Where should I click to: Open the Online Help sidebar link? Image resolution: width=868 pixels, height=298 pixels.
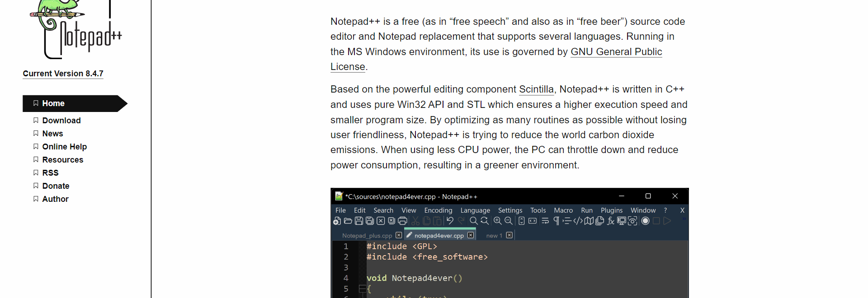pos(65,147)
